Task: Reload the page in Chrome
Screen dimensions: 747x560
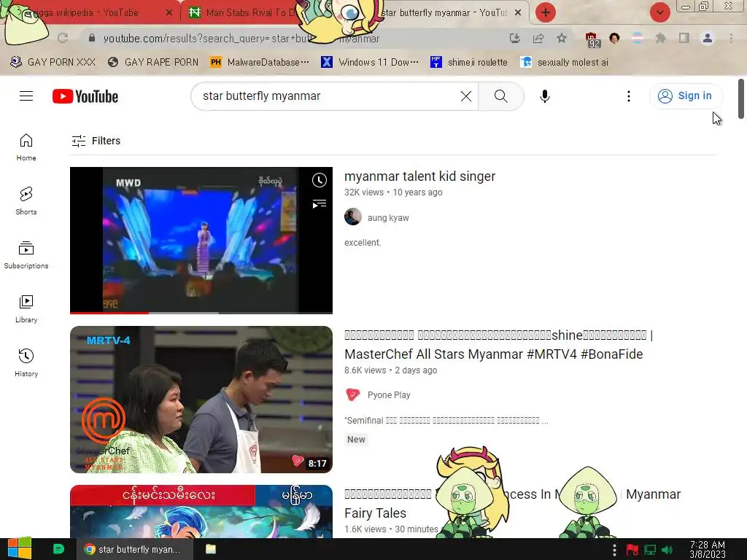Action: coord(63,38)
